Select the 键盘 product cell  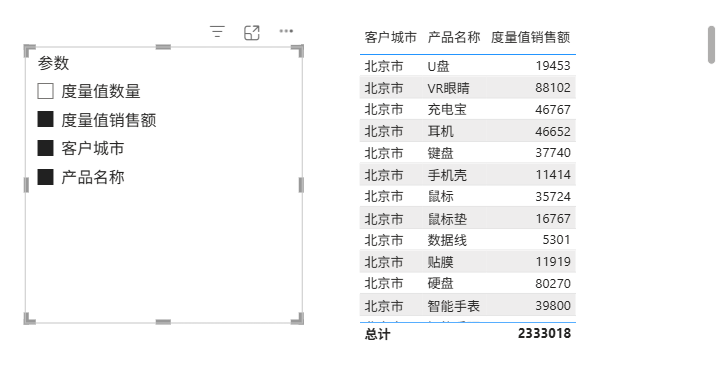coord(441,153)
